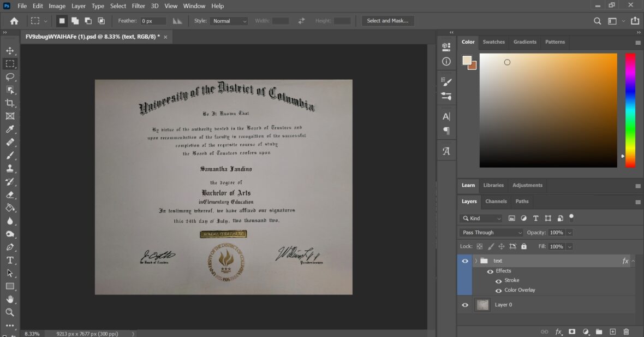Hide the Stroke effect
This screenshot has width=644, height=337.
point(499,281)
